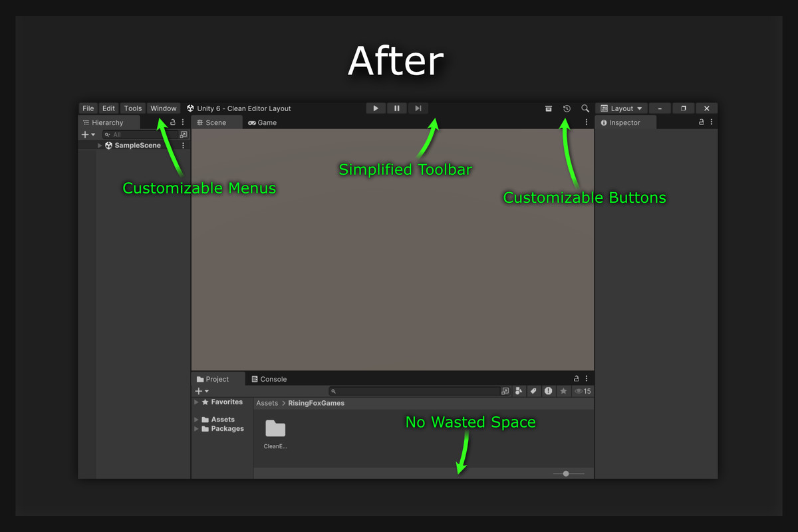This screenshot has height=532, width=798.
Task: Filter Project assets by type with the cube icon
Action: 519,391
